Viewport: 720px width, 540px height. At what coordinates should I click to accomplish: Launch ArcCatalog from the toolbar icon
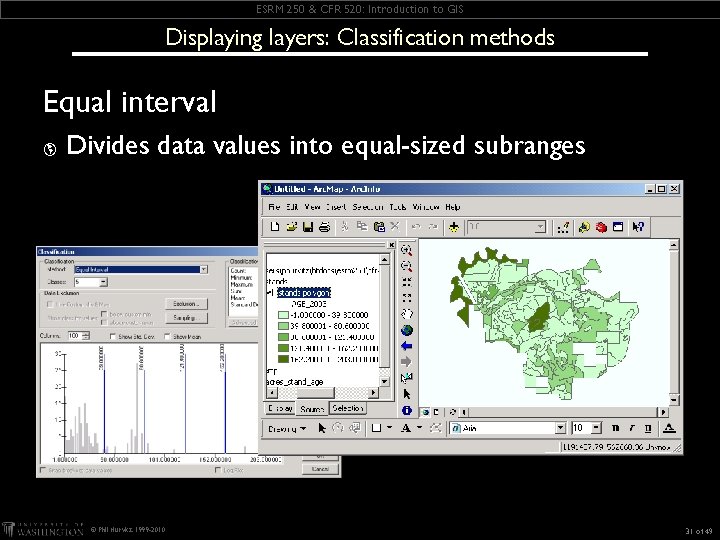click(584, 227)
